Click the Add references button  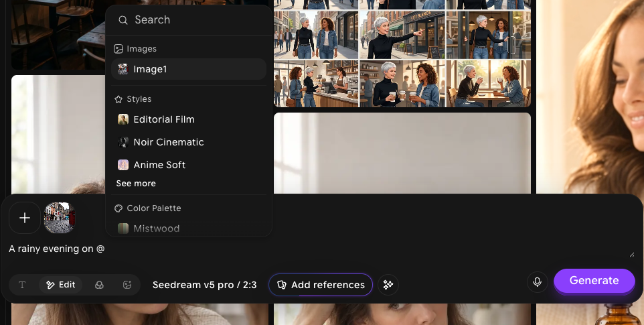[x=321, y=285]
